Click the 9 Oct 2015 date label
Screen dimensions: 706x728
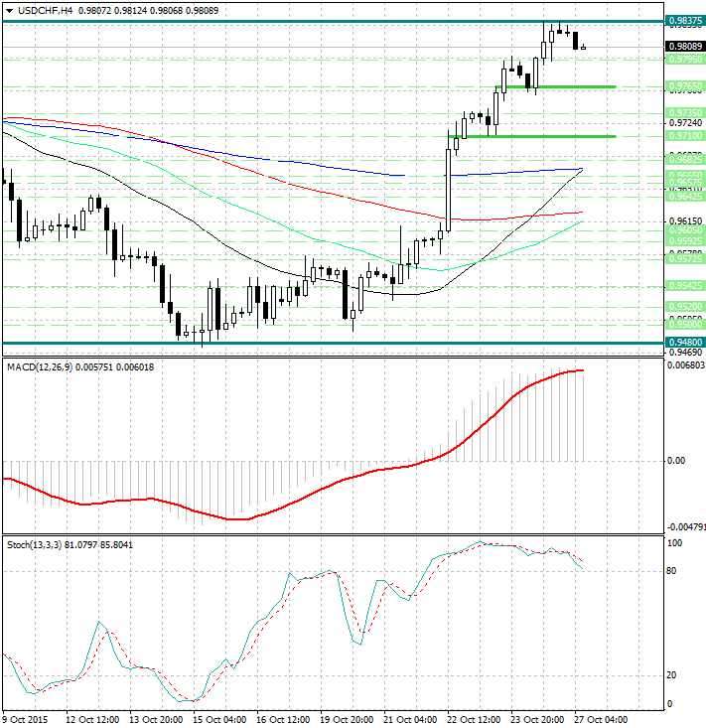point(26,720)
